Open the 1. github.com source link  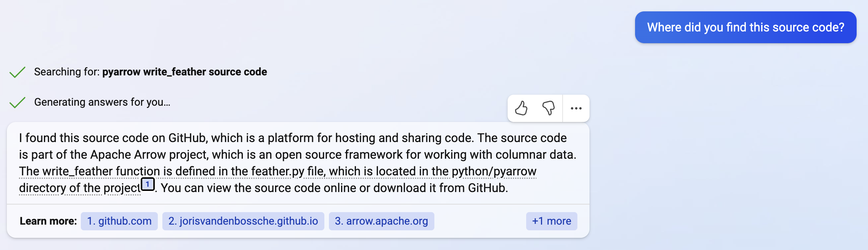click(119, 221)
